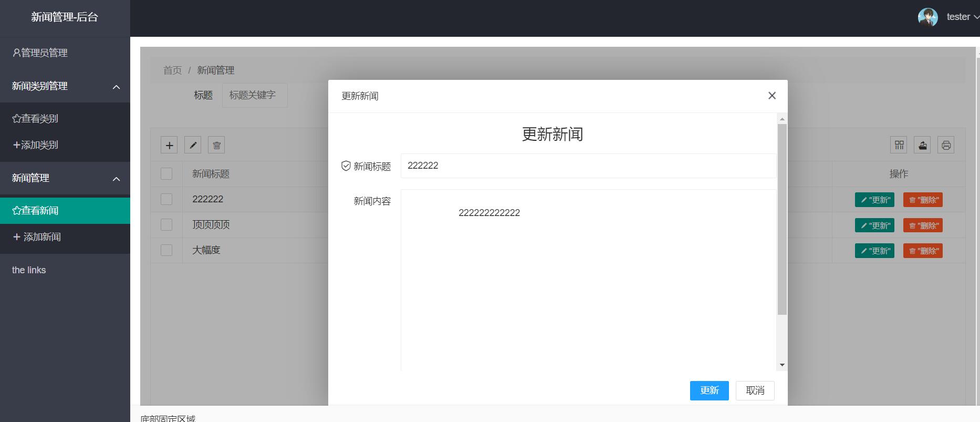Click the trash delete toolbar icon
The height and width of the screenshot is (422, 980).
[216, 145]
